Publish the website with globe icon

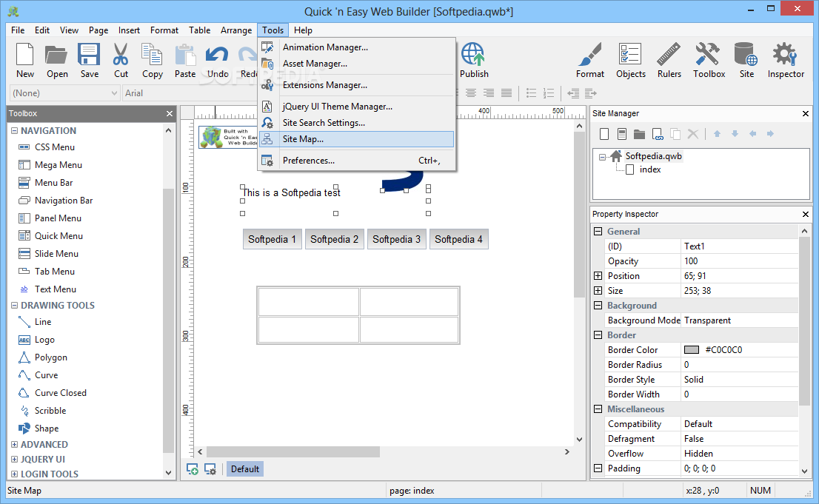pyautogui.click(x=474, y=61)
